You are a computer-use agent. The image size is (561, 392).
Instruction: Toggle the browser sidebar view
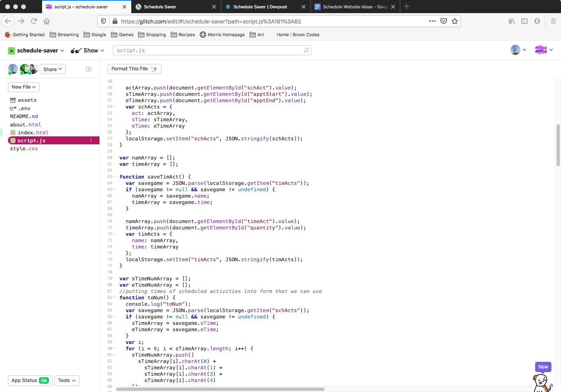coord(524,21)
